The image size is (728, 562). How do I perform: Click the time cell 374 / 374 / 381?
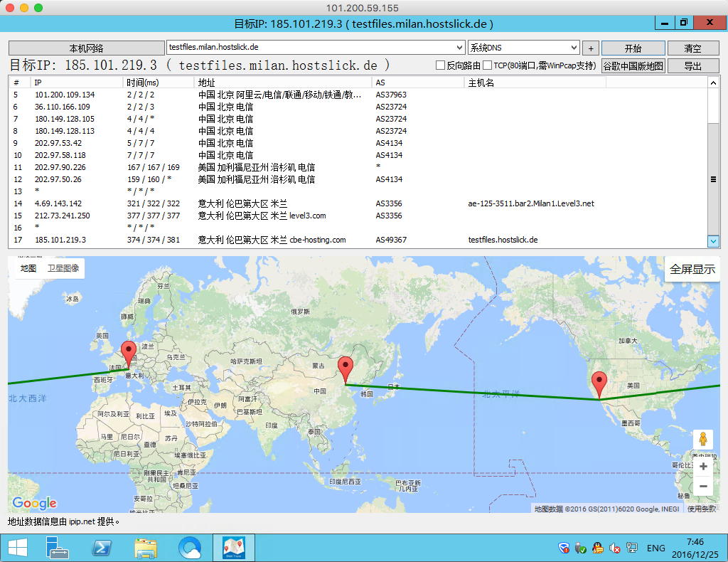[x=154, y=240]
